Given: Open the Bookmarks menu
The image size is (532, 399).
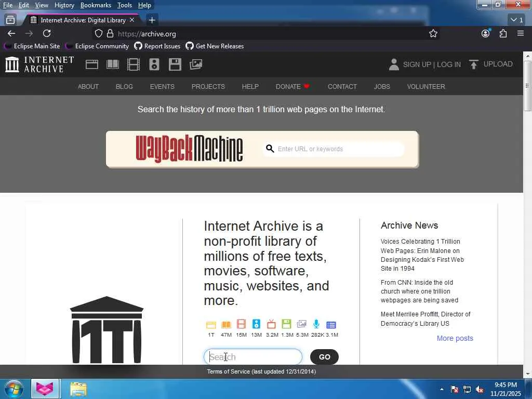Looking at the screenshot, I should [x=96, y=5].
